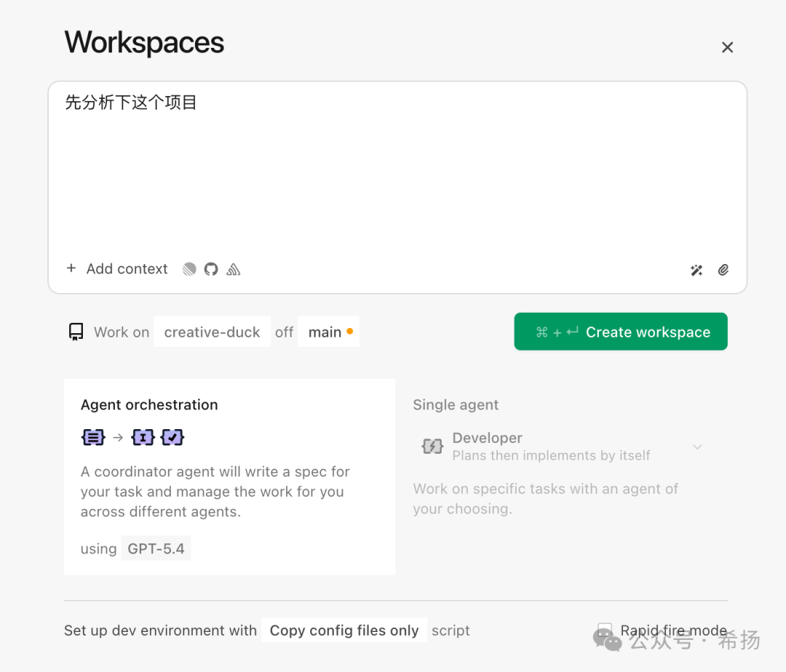The image size is (786, 672).
Task: Open the Copy config files only dropdown
Action: 344,631
